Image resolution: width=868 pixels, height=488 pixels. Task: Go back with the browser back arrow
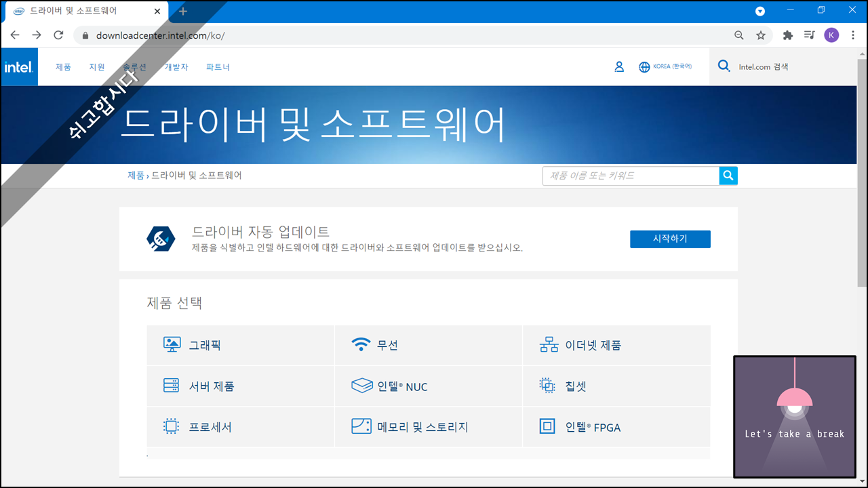(15, 35)
